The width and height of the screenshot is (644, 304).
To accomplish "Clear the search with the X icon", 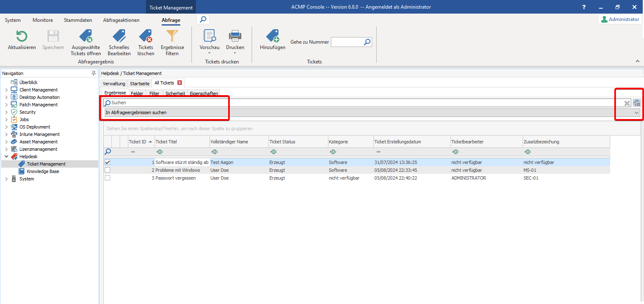I will pos(627,103).
